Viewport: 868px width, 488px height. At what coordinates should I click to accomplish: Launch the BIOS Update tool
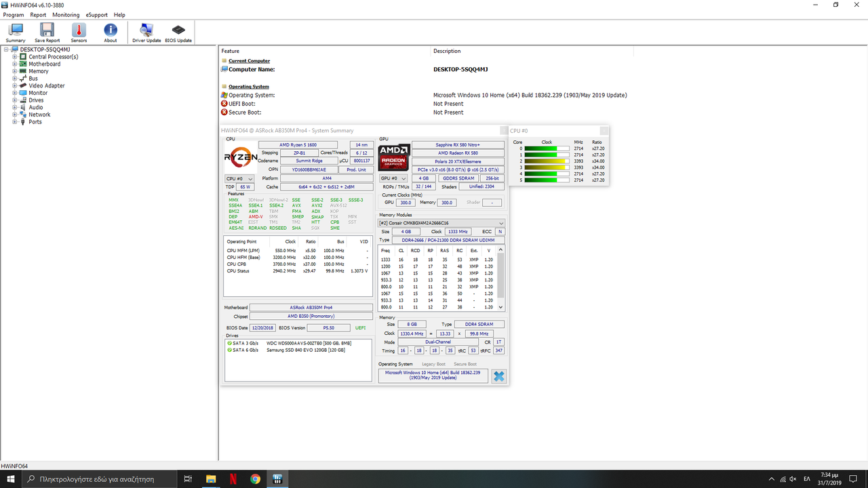(178, 33)
